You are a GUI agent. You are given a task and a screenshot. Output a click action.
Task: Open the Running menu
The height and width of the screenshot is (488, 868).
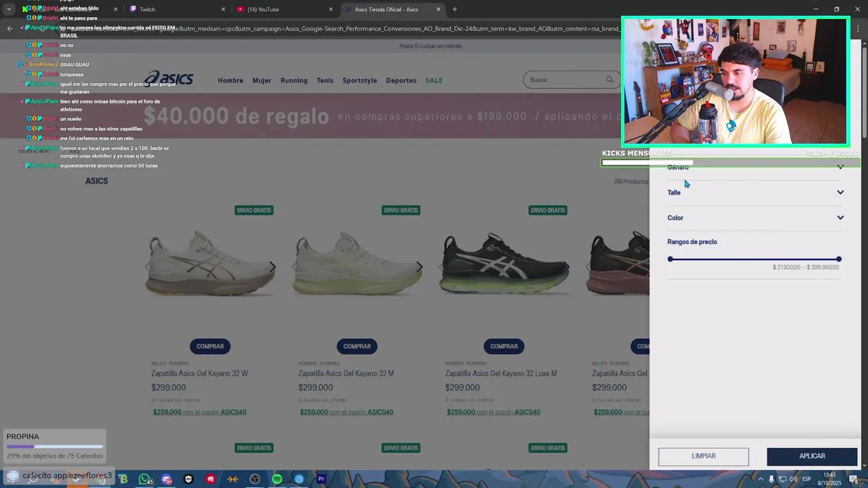294,80
